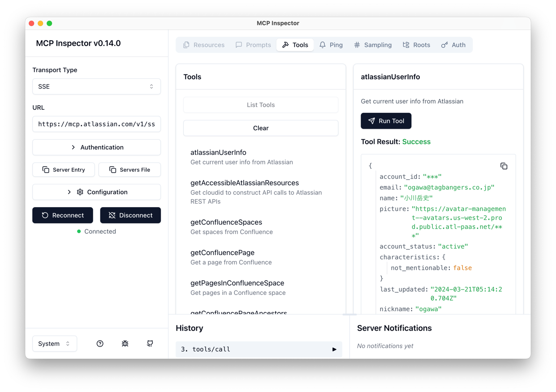Image resolution: width=556 pixels, height=392 pixels.
Task: Open the bug debugging icon link
Action: 125,344
